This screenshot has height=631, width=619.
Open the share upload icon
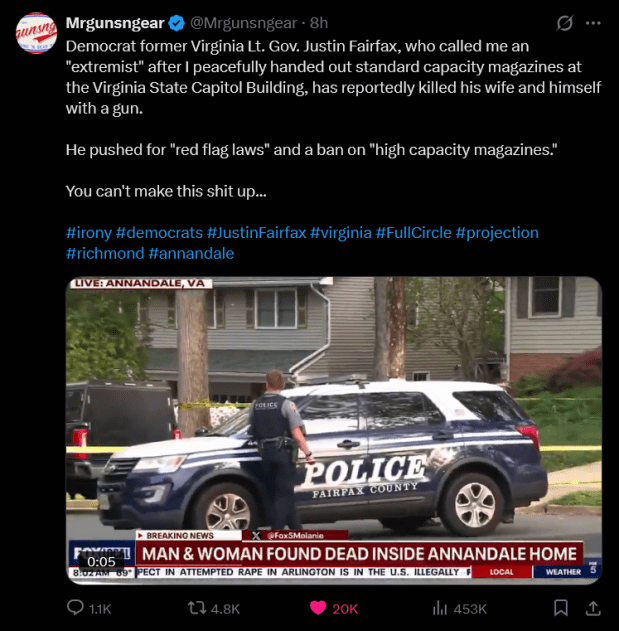coord(593,608)
